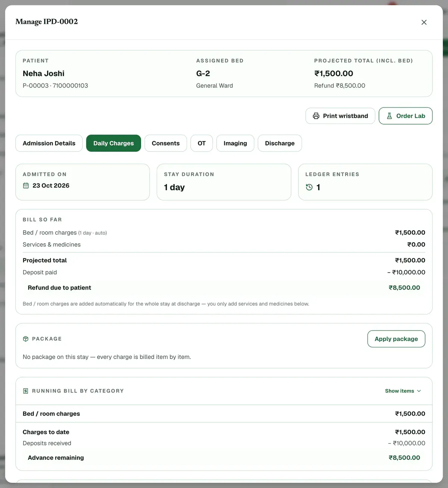
Task: Switch to the Consents tab
Action: (x=166, y=143)
